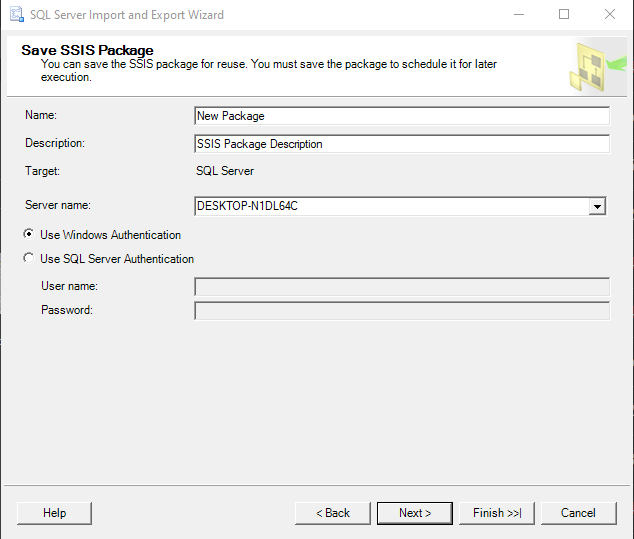The image size is (634, 539).
Task: Click Finish to complete wizard
Action: point(497,513)
